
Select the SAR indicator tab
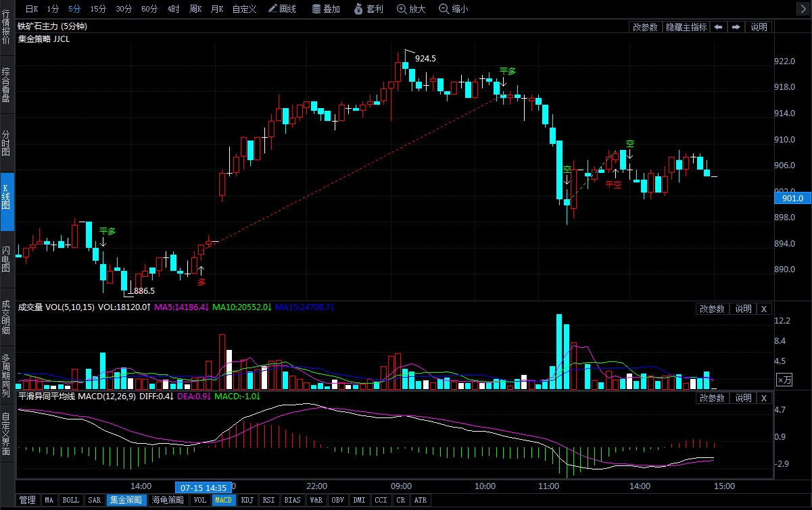[x=95, y=501]
